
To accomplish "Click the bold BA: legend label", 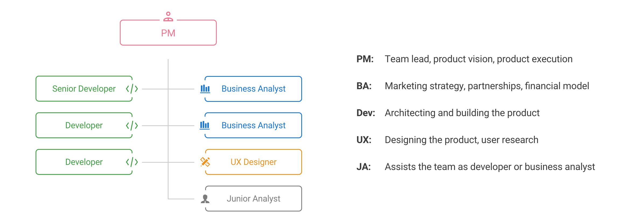I will 364,86.
